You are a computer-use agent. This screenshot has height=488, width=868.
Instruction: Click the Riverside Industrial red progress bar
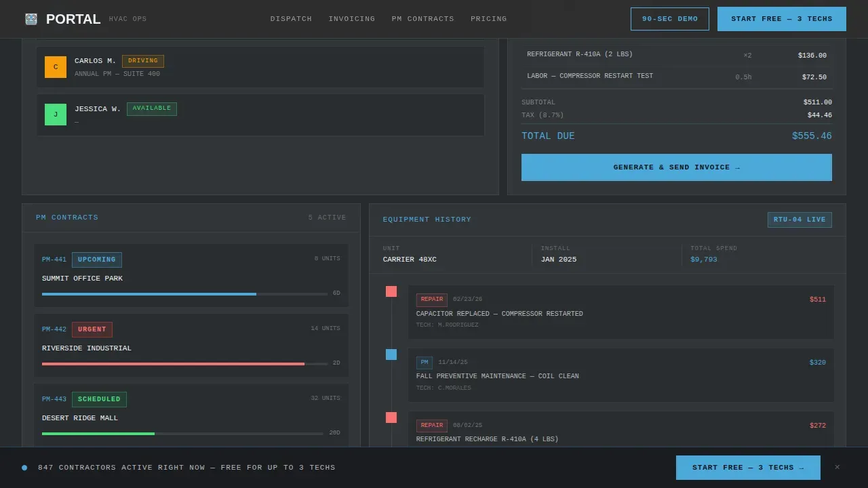point(173,364)
